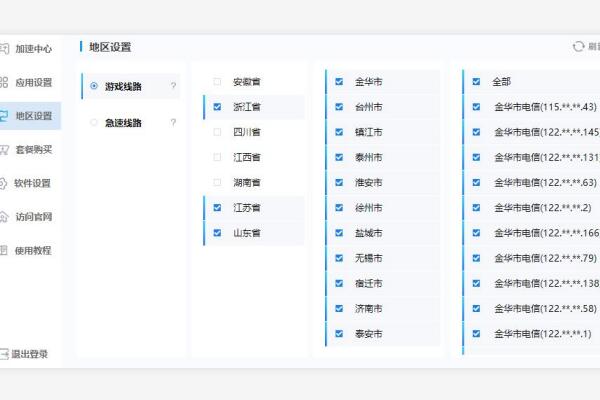Viewport: 600px width, 400px height.
Task: Uncheck the 徐州市 checkbox
Action: (339, 208)
